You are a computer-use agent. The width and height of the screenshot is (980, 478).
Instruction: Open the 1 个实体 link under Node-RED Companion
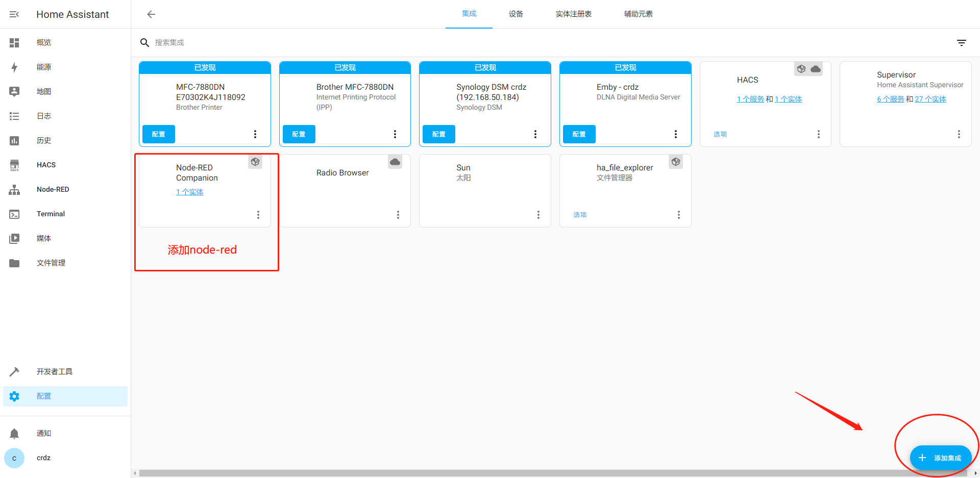coord(189,192)
